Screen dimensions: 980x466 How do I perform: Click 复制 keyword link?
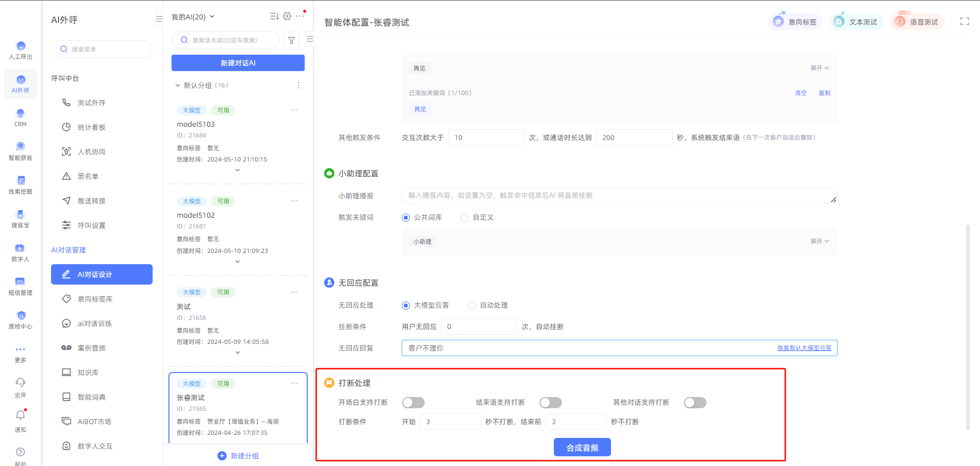[824, 93]
